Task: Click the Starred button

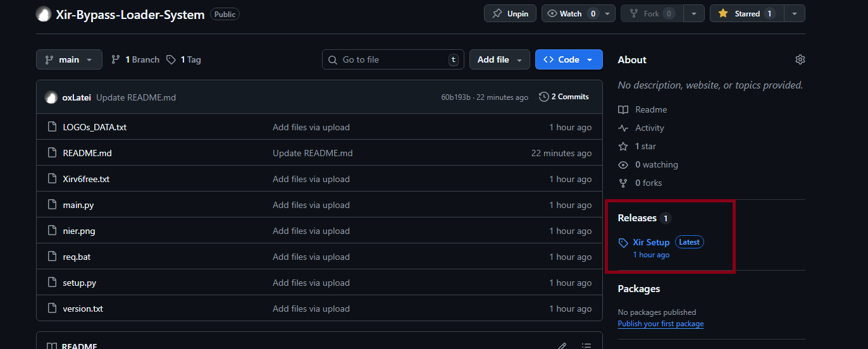Action: pyautogui.click(x=747, y=13)
